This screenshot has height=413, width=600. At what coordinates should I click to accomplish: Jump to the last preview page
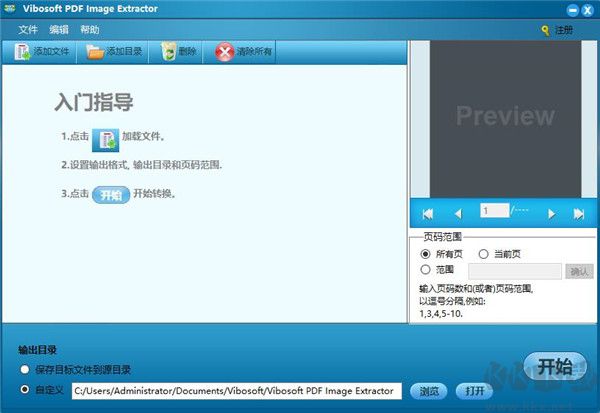(x=579, y=214)
